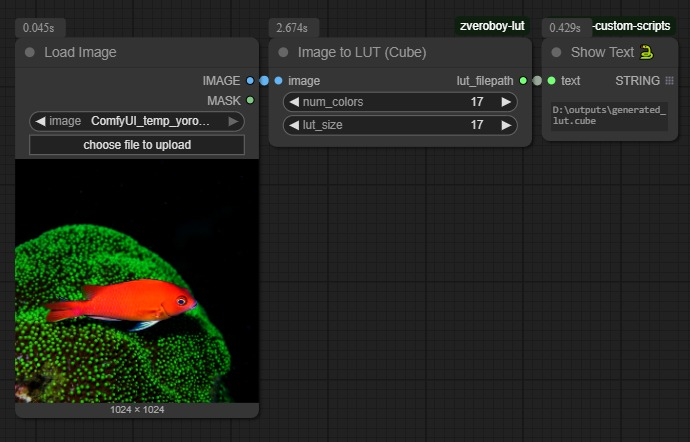Click the fish image preview thumbnail
690x442 pixels.
[137, 281]
